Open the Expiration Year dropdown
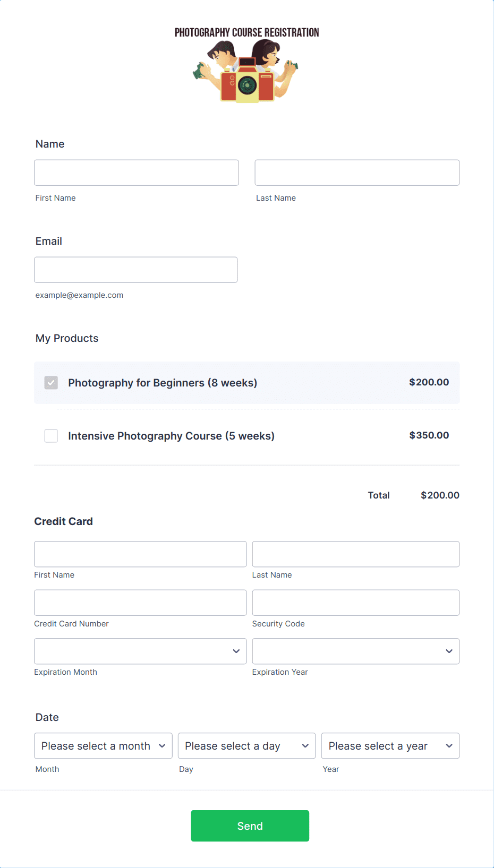 (356, 651)
